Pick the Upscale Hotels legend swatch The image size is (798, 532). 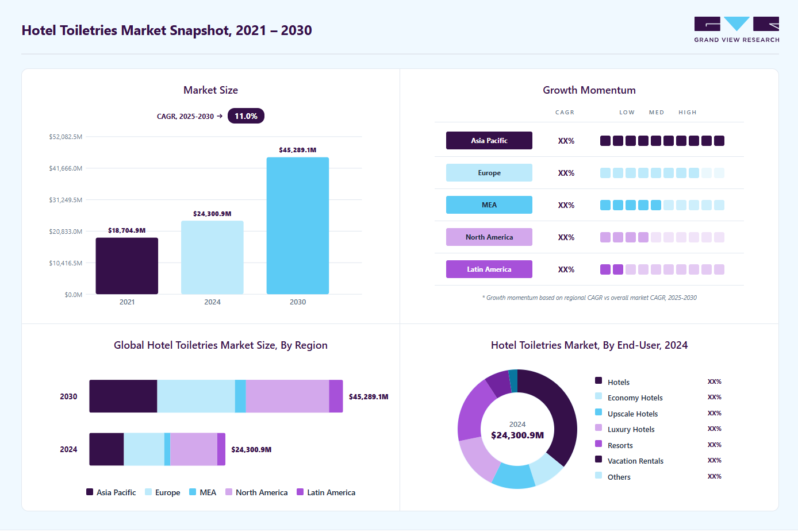point(598,412)
